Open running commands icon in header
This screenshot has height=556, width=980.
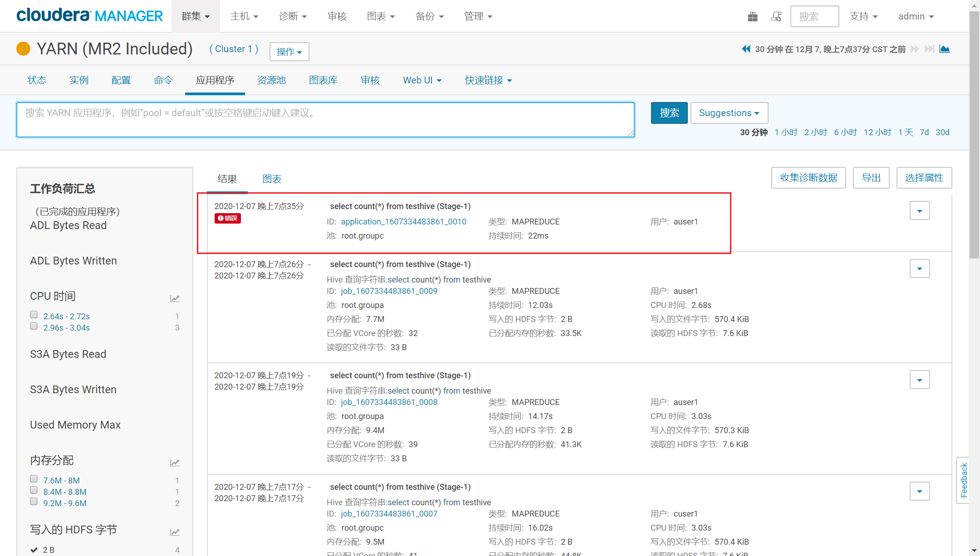(776, 17)
